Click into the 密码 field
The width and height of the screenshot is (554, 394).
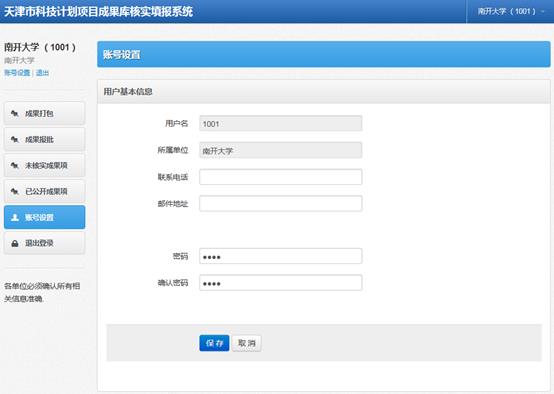tap(281, 256)
